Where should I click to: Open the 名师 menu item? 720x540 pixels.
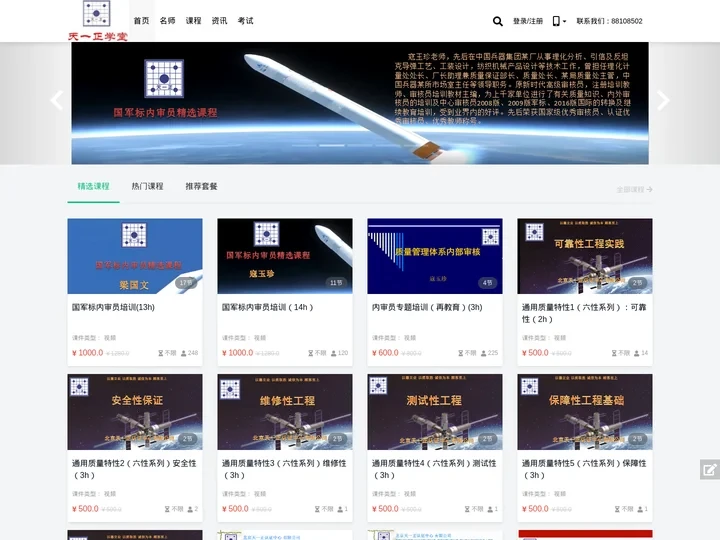pos(167,21)
